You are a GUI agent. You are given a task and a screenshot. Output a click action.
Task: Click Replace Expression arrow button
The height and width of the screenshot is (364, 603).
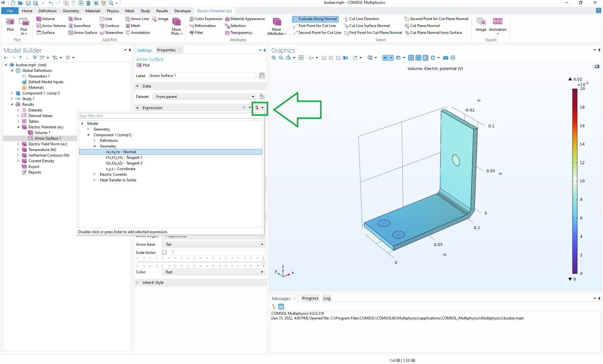(x=257, y=108)
